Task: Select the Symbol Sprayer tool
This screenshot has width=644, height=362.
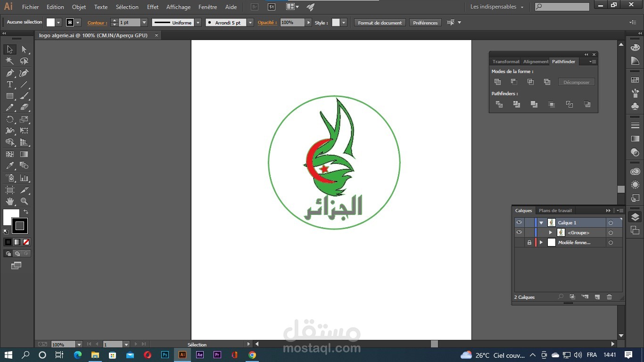Action: tap(9, 178)
